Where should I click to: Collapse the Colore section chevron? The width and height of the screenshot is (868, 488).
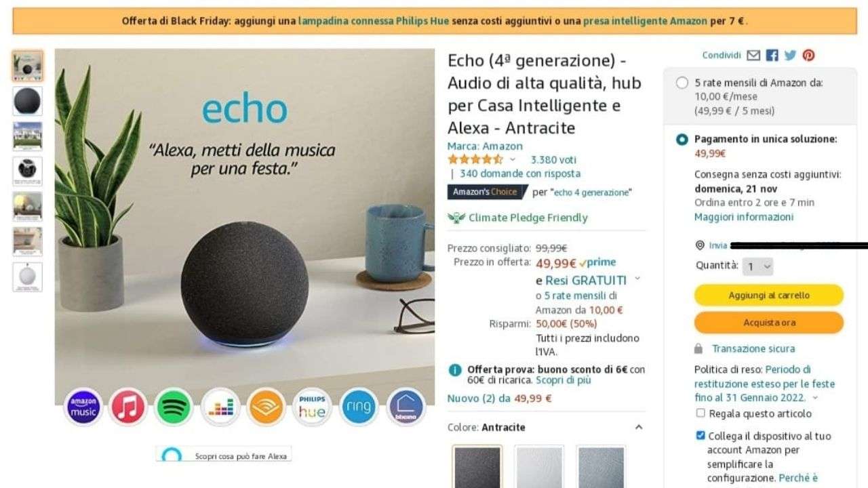point(638,427)
